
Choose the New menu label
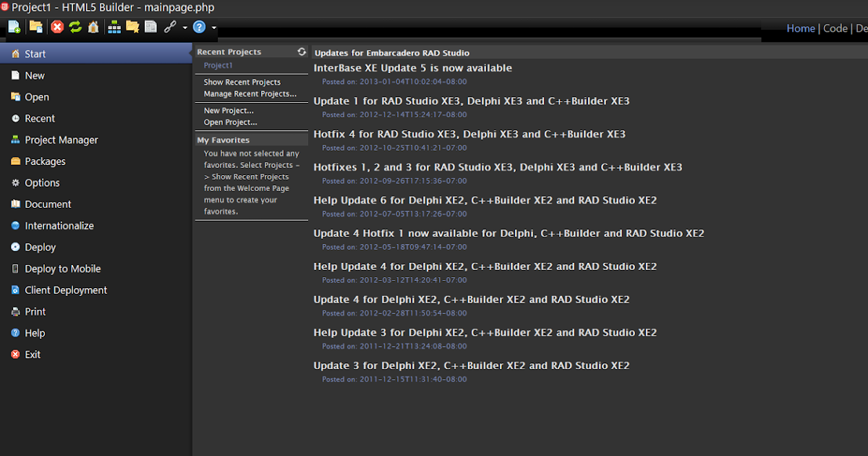(x=35, y=75)
